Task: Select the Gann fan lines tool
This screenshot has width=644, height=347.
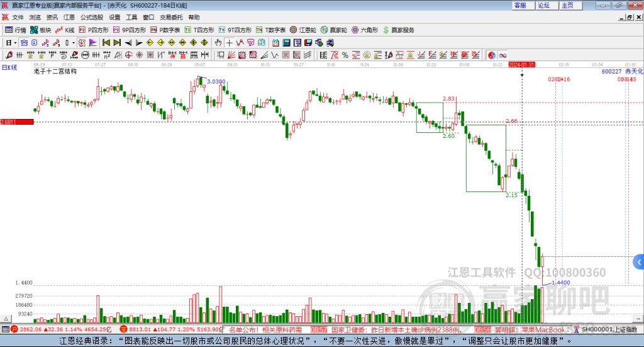Action: click(x=231, y=55)
